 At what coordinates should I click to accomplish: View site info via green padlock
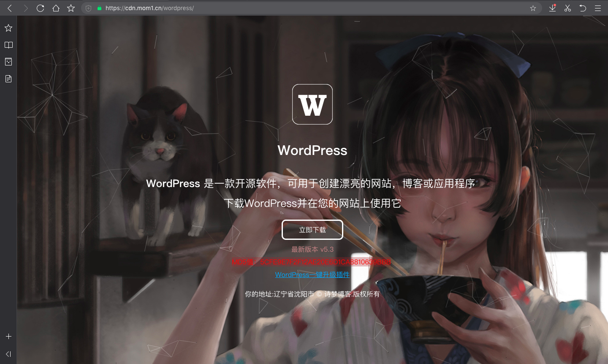click(x=99, y=8)
